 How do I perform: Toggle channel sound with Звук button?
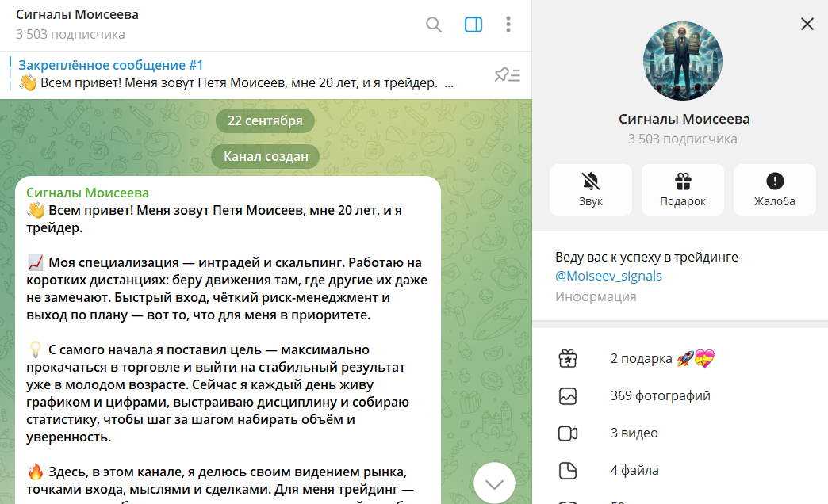[591, 189]
